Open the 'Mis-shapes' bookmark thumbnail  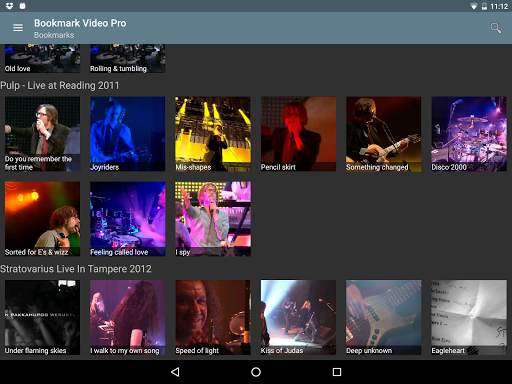(213, 134)
